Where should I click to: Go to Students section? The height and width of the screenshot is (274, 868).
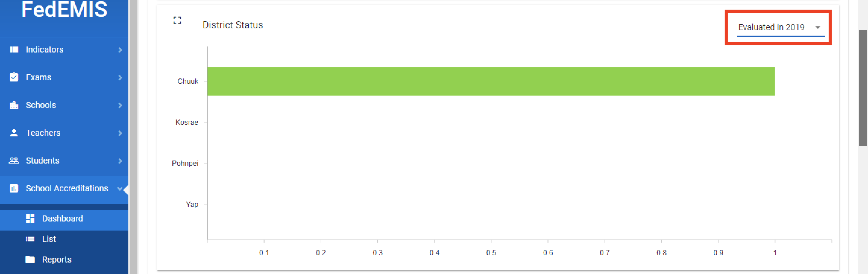pyautogui.click(x=42, y=161)
